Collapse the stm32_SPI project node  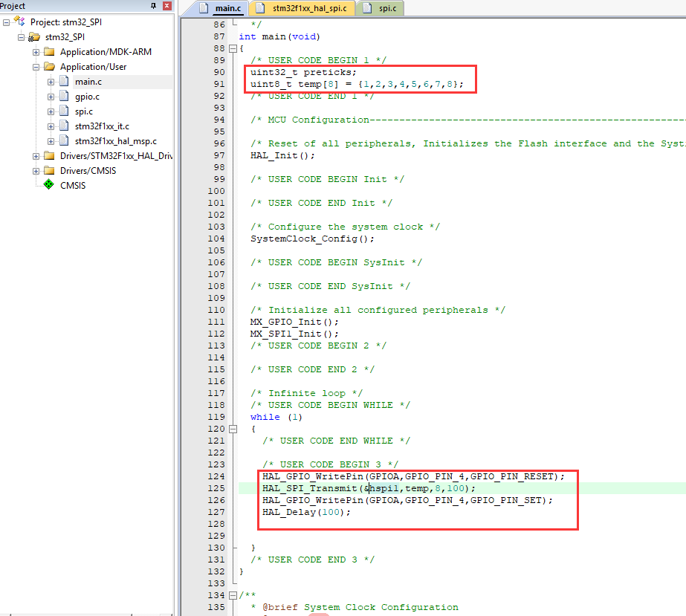pyautogui.click(x=21, y=36)
